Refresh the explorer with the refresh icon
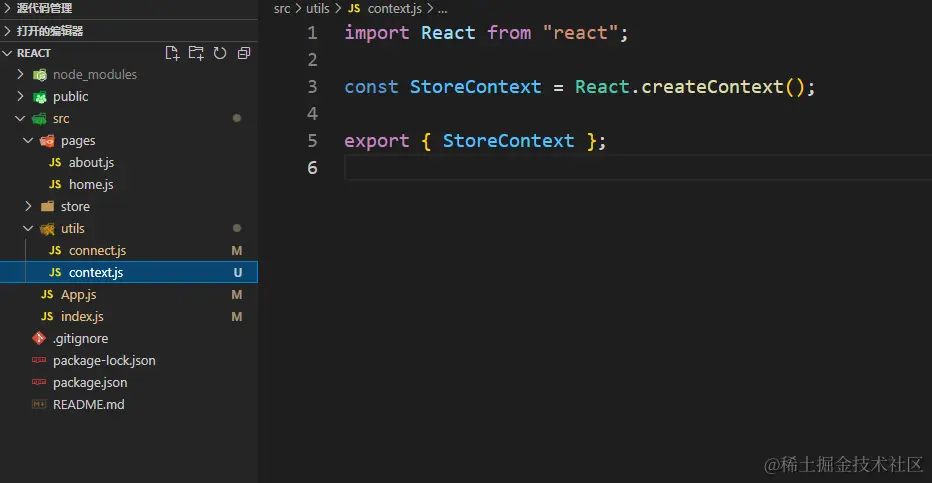The image size is (932, 483). (220, 53)
